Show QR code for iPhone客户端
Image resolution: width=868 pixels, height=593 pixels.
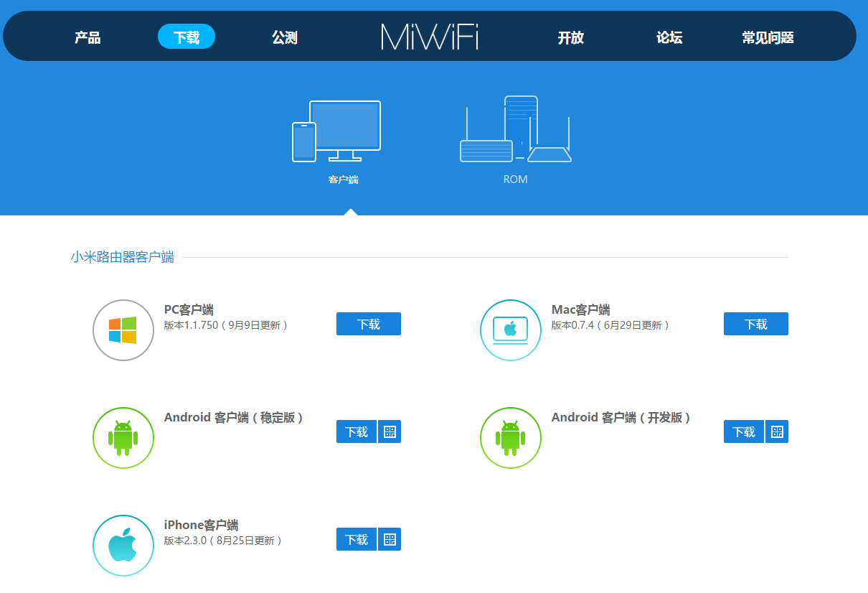pyautogui.click(x=390, y=539)
